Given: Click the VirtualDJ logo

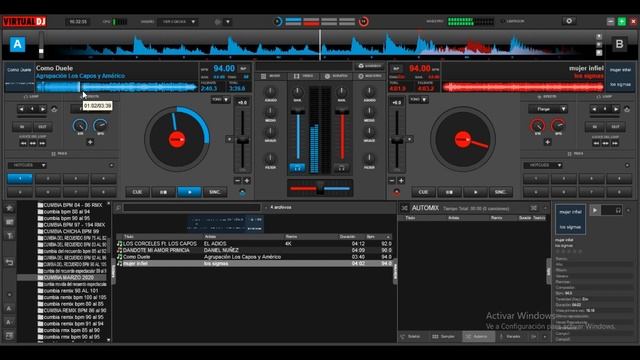Looking at the screenshot, I should [24, 21].
